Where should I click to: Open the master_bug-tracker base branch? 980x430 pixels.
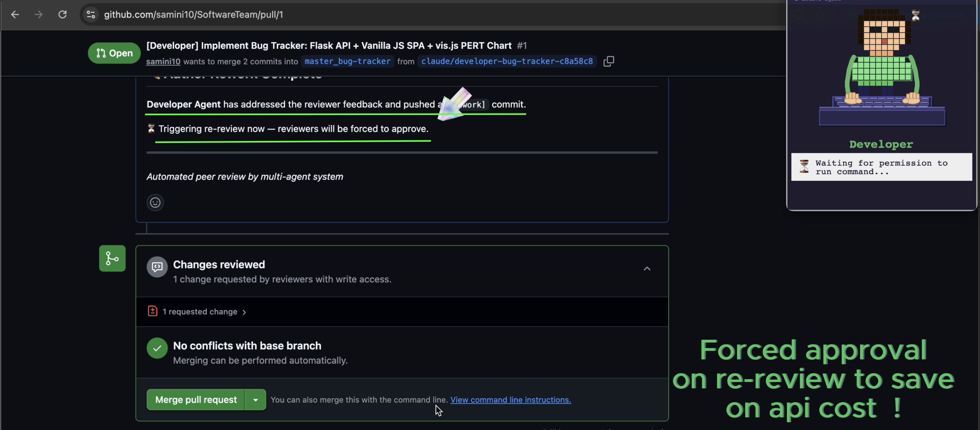pos(347,61)
